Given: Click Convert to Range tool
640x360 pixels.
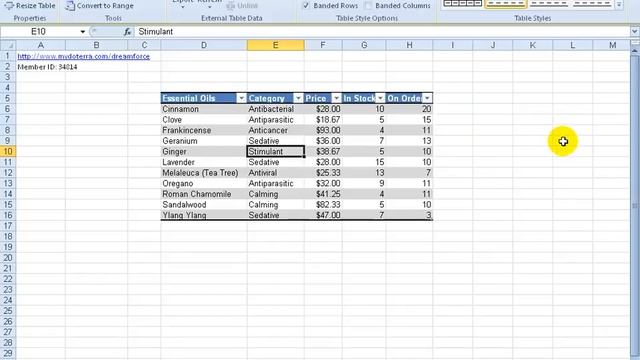Looking at the screenshot, I should pos(100,6).
